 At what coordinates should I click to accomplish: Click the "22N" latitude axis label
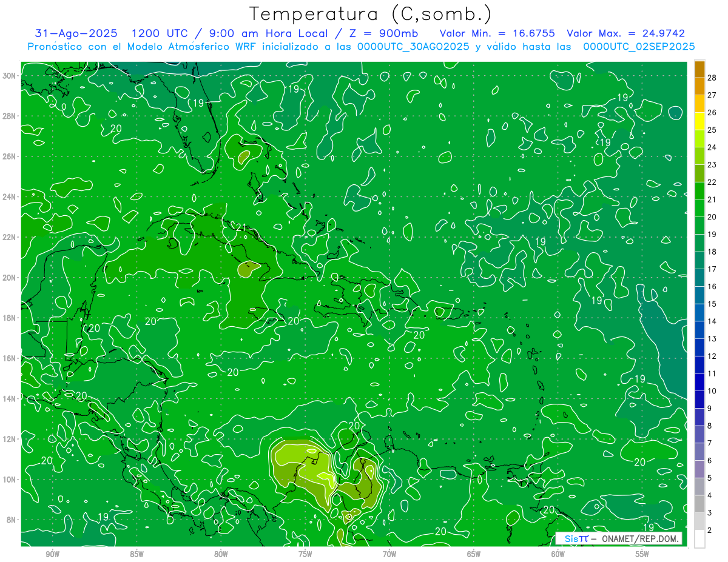pos(10,237)
